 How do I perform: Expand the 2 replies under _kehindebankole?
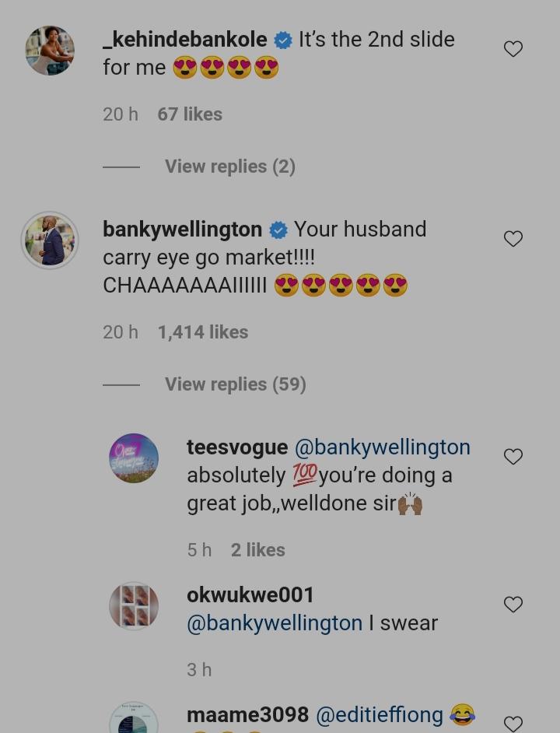pos(229,167)
